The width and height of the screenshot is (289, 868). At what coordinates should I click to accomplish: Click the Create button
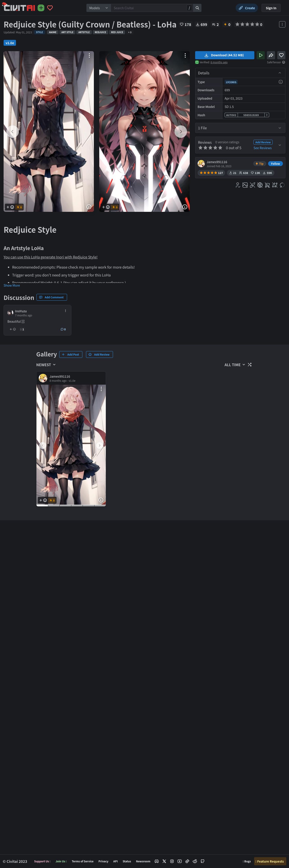(x=247, y=8)
